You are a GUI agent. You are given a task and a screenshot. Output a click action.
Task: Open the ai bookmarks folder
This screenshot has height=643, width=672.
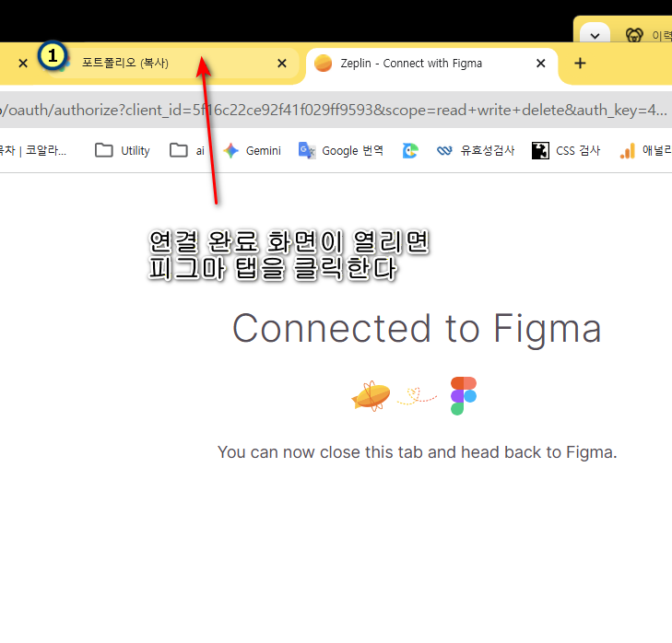187,150
